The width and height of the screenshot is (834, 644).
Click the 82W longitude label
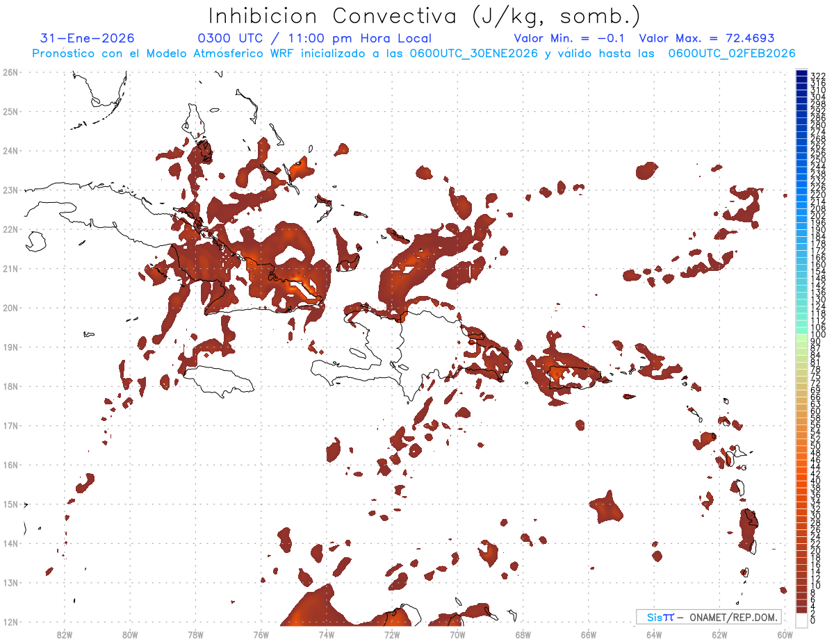(65, 634)
